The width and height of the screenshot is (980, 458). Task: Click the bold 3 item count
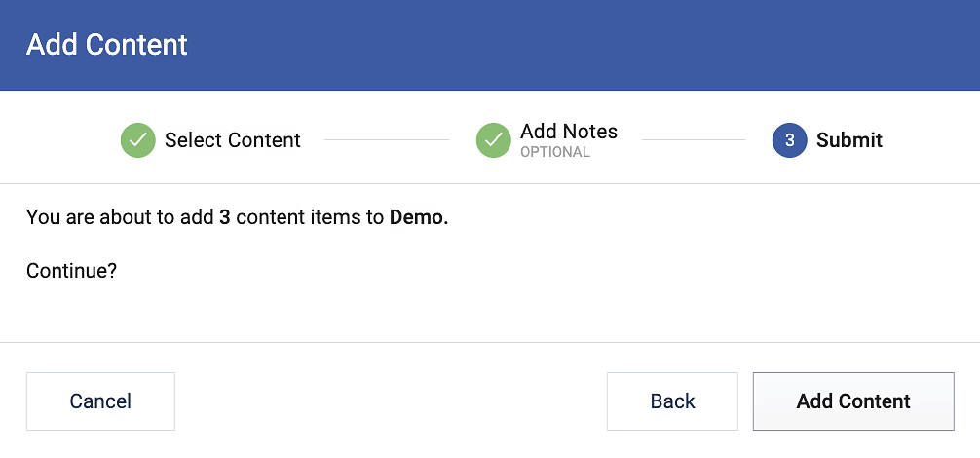[225, 217]
